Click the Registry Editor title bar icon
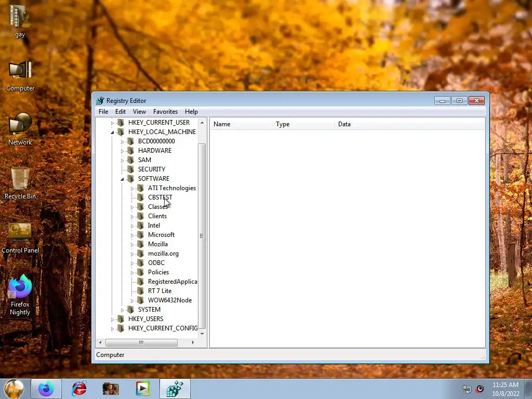532x399 pixels. tap(100, 101)
